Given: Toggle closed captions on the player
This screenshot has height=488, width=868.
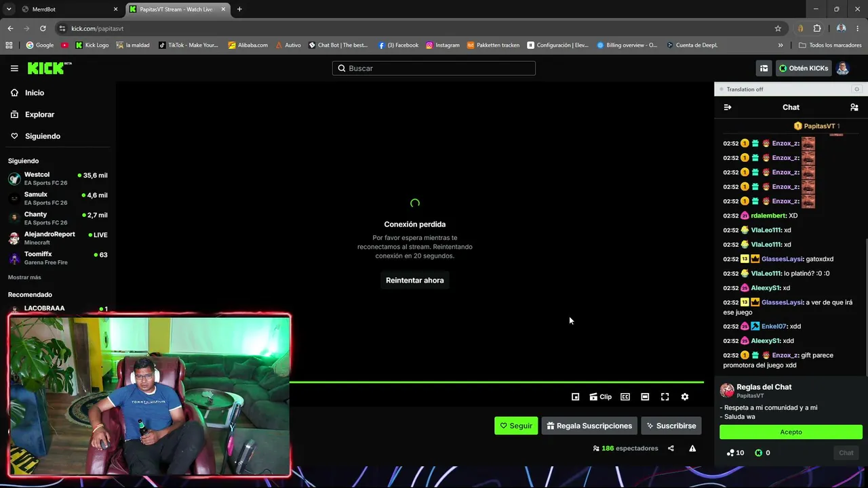Looking at the screenshot, I should click(x=625, y=397).
